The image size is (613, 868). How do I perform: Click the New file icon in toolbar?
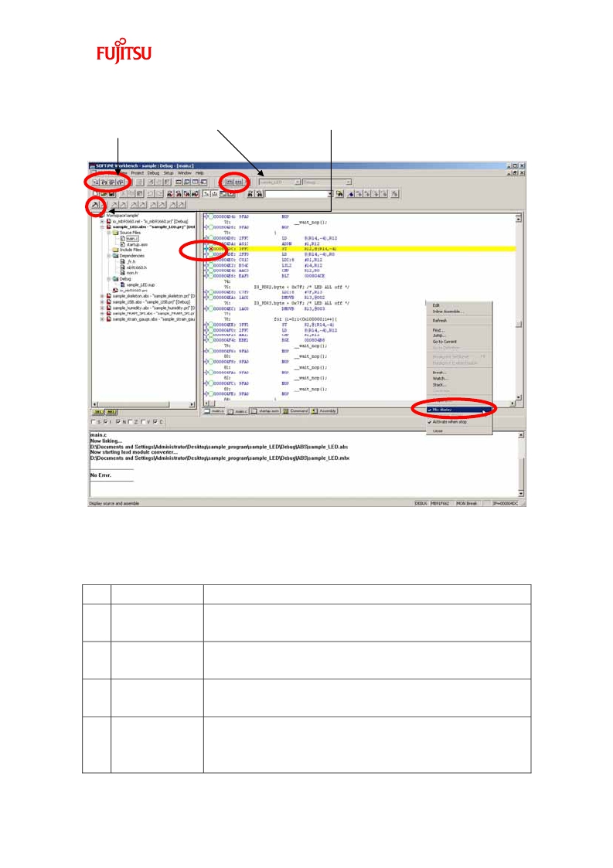pos(94,194)
